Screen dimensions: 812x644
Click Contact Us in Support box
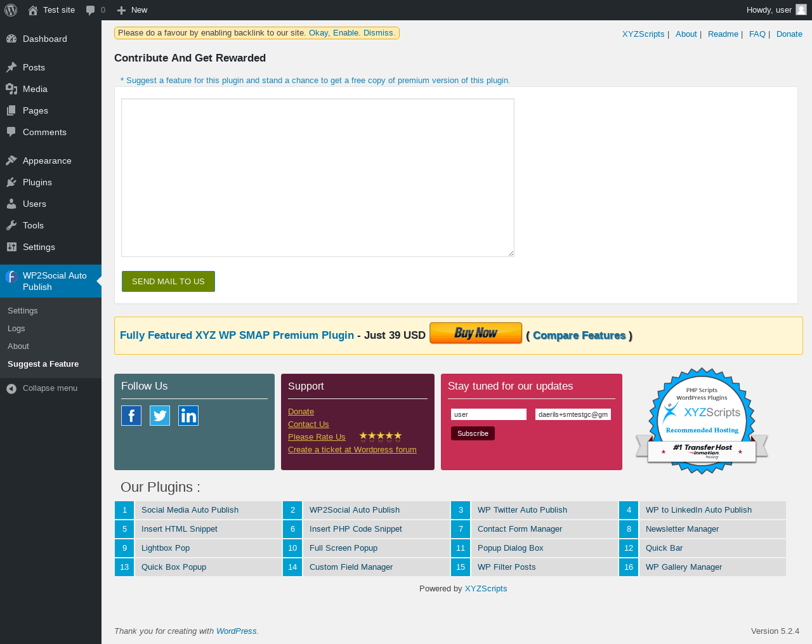coord(308,424)
